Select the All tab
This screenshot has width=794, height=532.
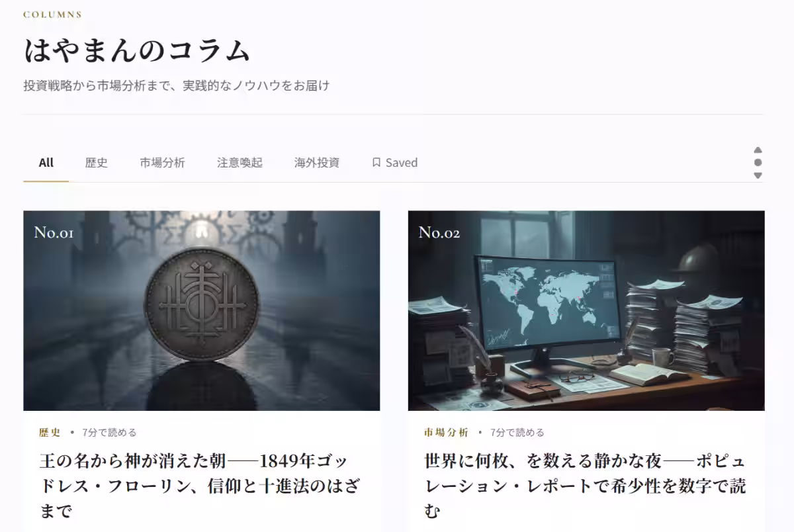pyautogui.click(x=46, y=163)
